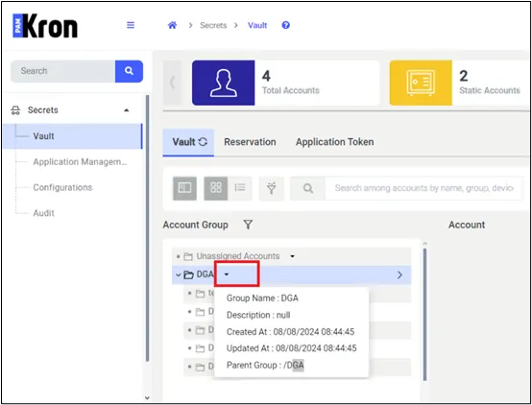Viewport: 532px width, 405px height.
Task: Click 'Created At' date line
Action: 290,332
